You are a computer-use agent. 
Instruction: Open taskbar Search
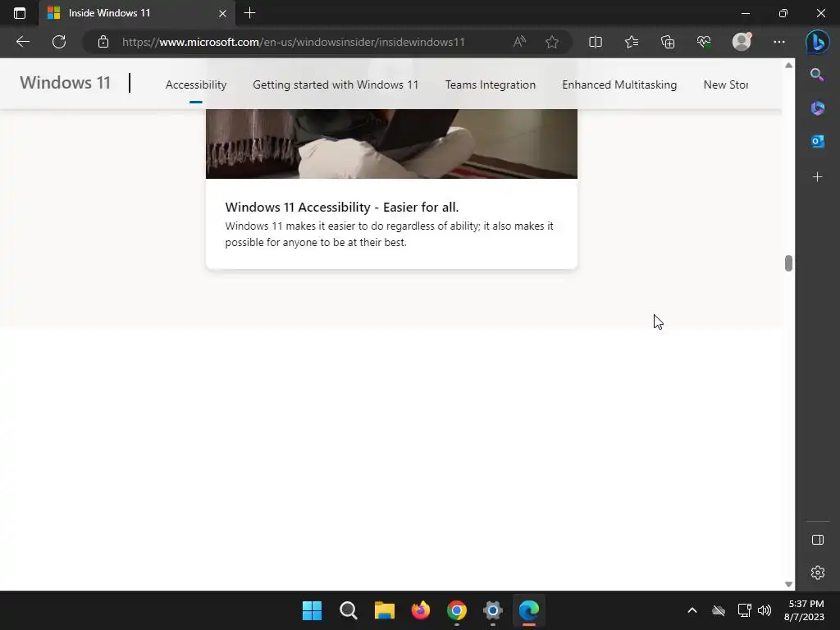(348, 610)
